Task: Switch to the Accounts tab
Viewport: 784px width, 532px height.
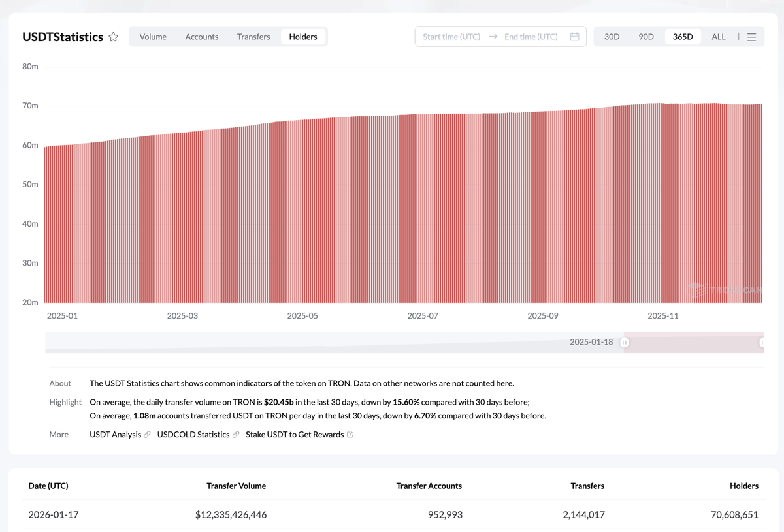Action: coord(201,37)
